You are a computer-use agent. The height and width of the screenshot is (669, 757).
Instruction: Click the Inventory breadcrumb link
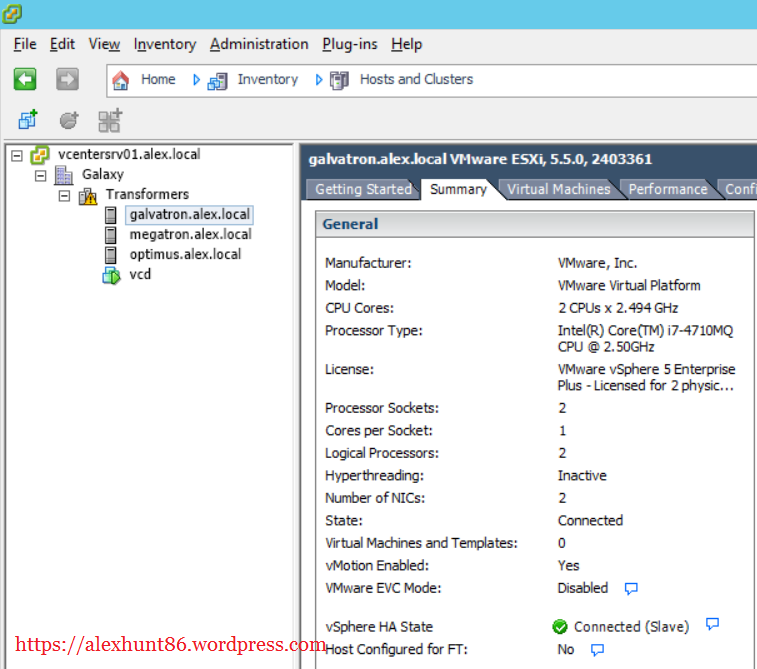[267, 79]
